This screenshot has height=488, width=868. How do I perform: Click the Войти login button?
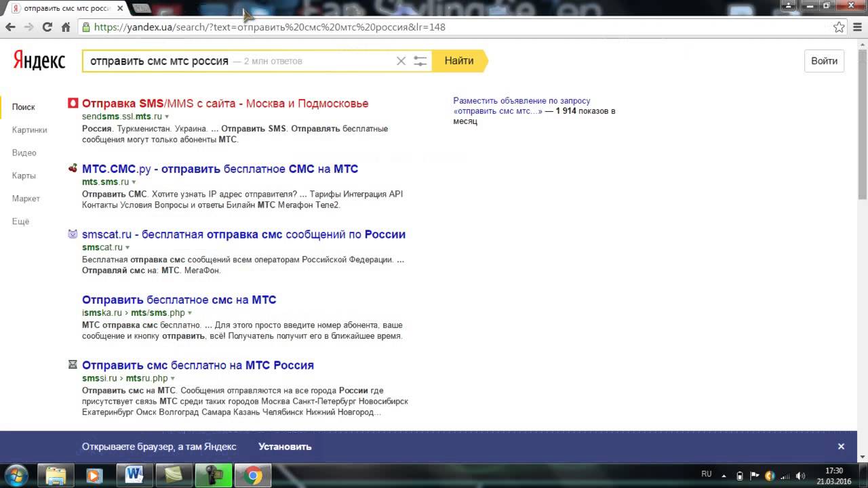825,61
